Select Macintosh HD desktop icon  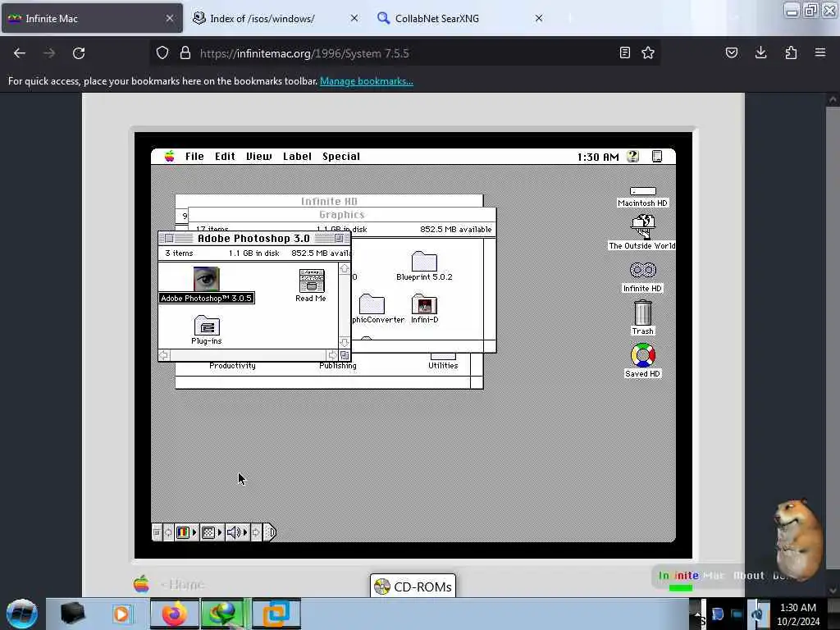coord(642,191)
